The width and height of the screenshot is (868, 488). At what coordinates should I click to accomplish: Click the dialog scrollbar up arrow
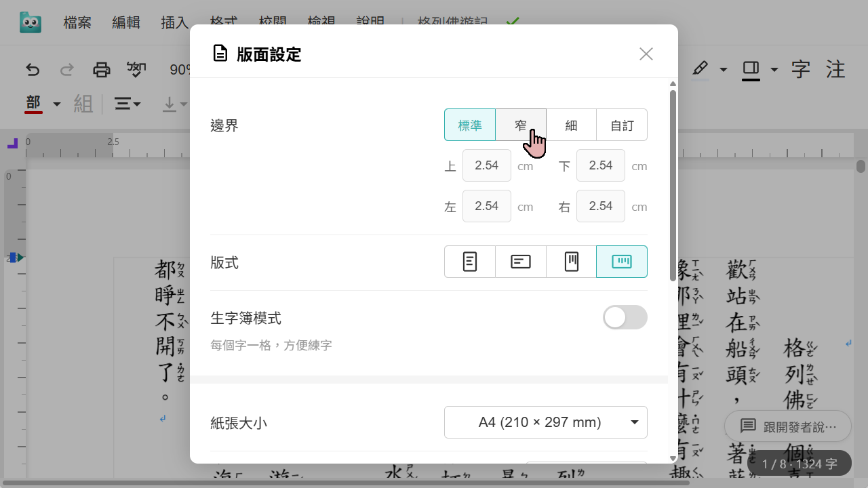coord(673,84)
